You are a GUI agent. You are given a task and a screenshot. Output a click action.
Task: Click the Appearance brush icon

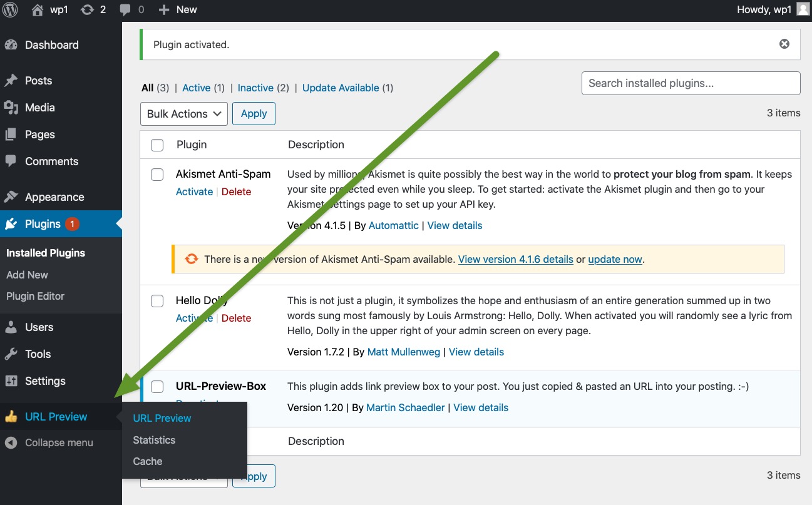pyautogui.click(x=11, y=197)
